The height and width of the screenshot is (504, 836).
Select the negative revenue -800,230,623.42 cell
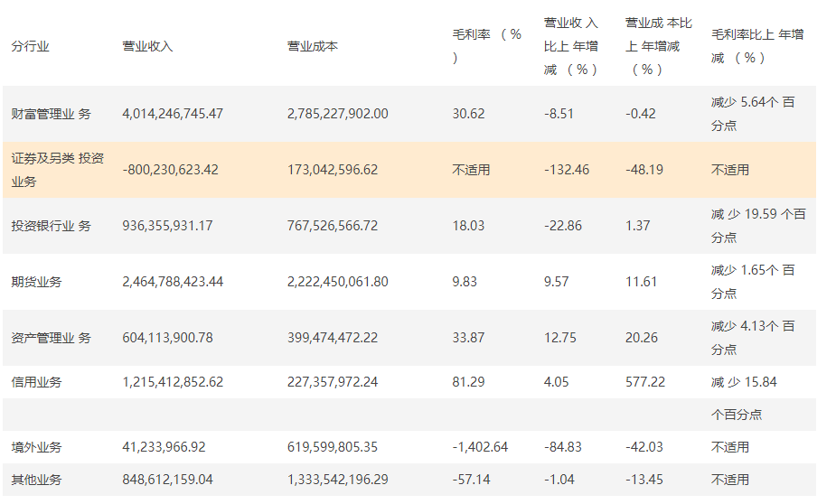[170, 170]
